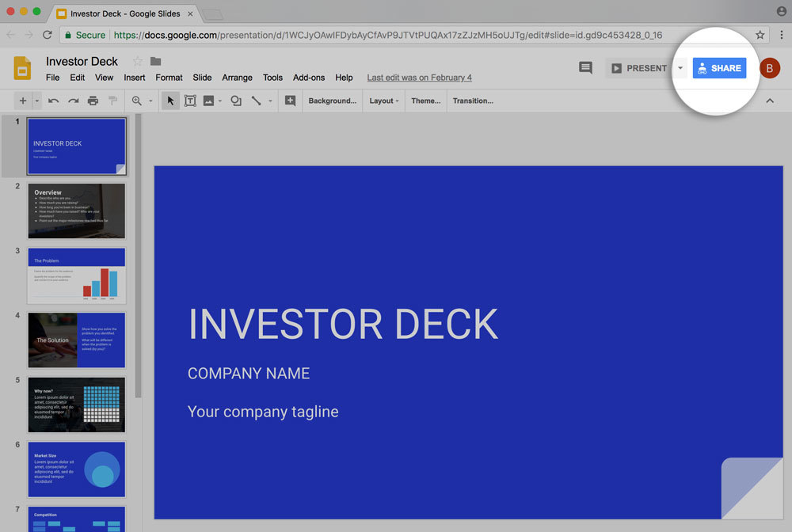Open the Layout dropdown
Screen dimensions: 792x532
point(384,101)
